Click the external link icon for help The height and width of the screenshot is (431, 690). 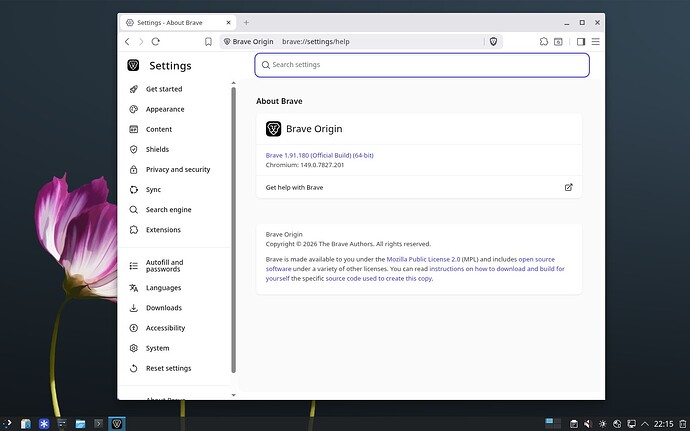[569, 187]
